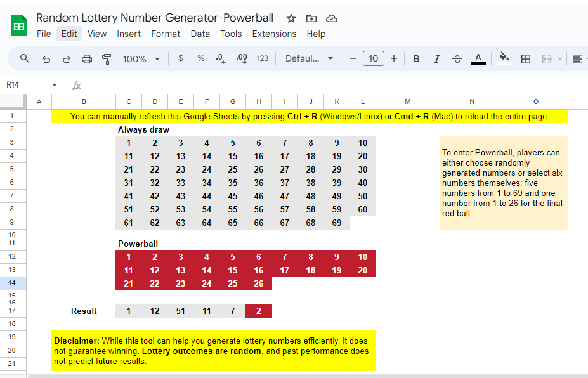Click the R14 name box

26,85
